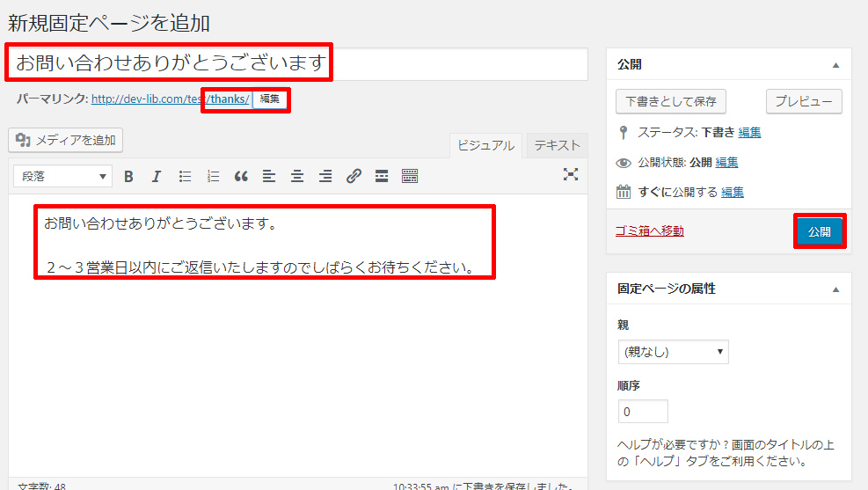Show the toolbar toggle (kitchen sink)
This screenshot has height=490, width=868.
pos(410,176)
